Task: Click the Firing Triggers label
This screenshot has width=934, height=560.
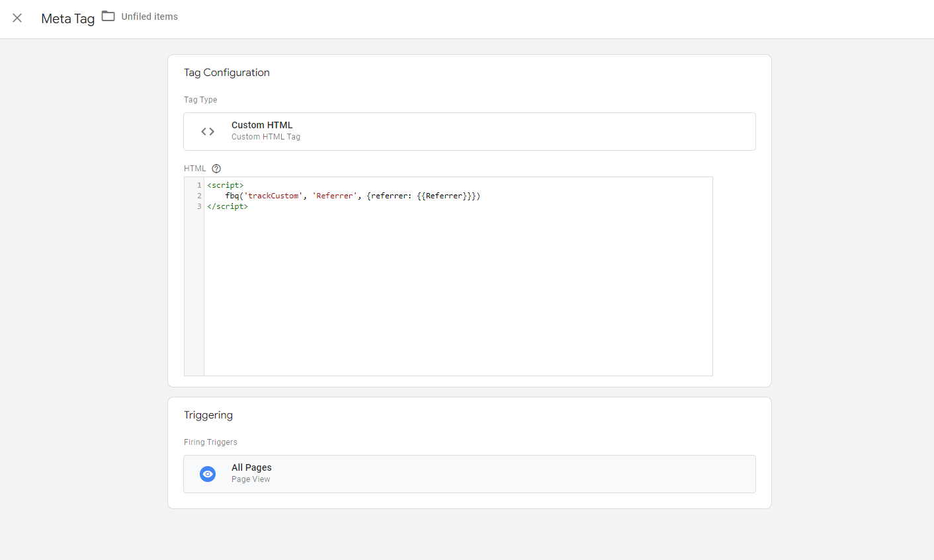Action: (x=210, y=442)
